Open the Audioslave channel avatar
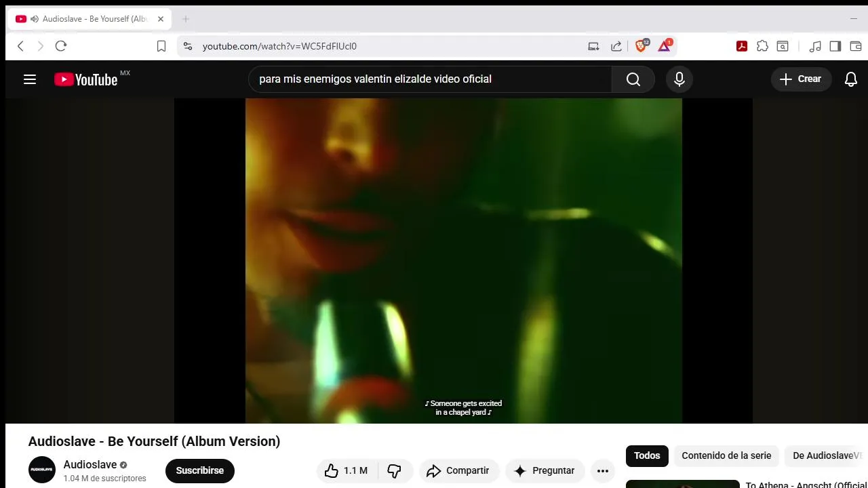Image resolution: width=868 pixels, height=488 pixels. (x=42, y=470)
